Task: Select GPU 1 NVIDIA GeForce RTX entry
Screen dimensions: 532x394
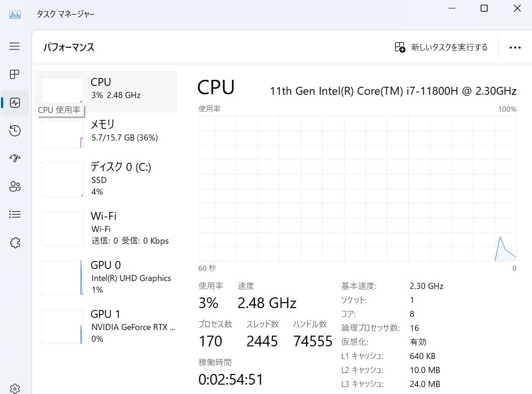Action: 106,326
